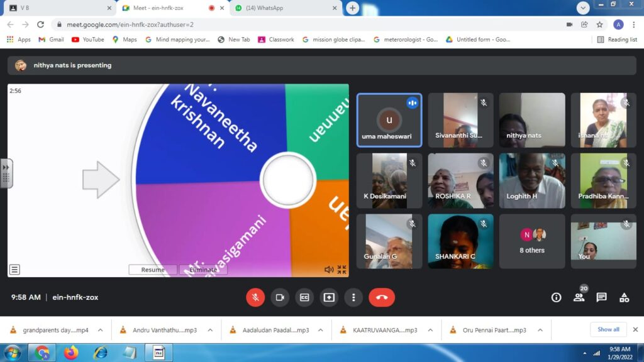Unmute your microphone
644x362 pixels.
(255, 297)
